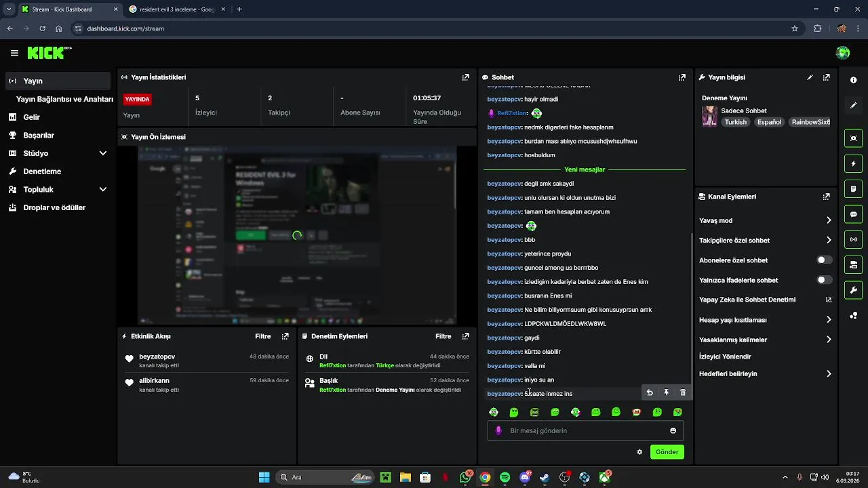Click Filtre in Etkinlik Akışı panel
The image size is (868, 488).
[x=263, y=336]
